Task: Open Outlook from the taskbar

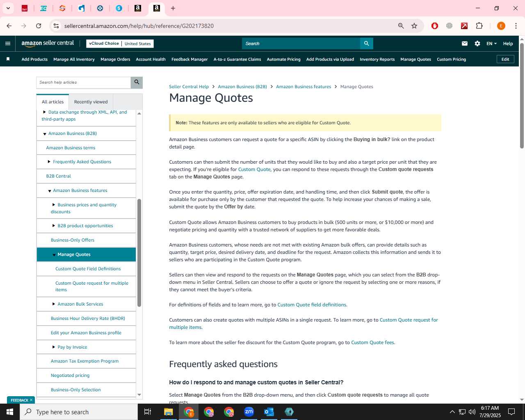Action: tap(269, 412)
